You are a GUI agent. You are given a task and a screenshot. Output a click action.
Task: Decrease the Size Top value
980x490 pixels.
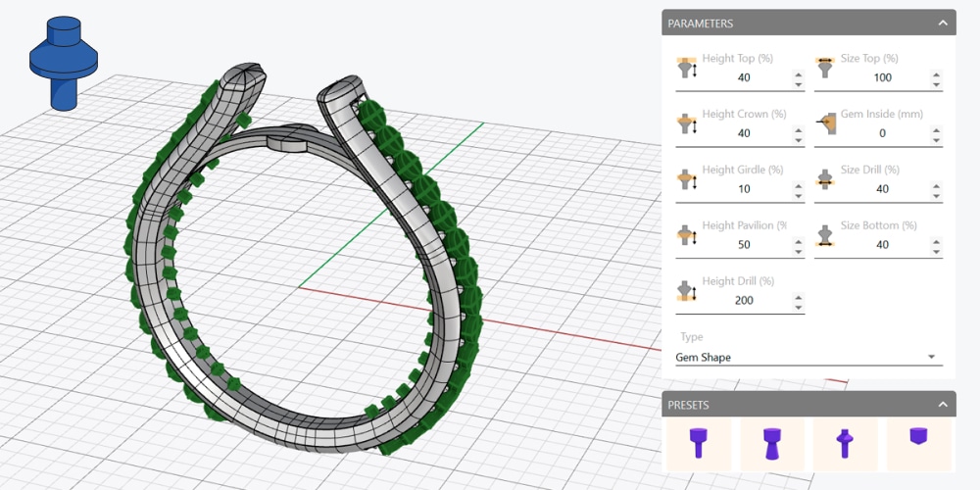point(936,84)
